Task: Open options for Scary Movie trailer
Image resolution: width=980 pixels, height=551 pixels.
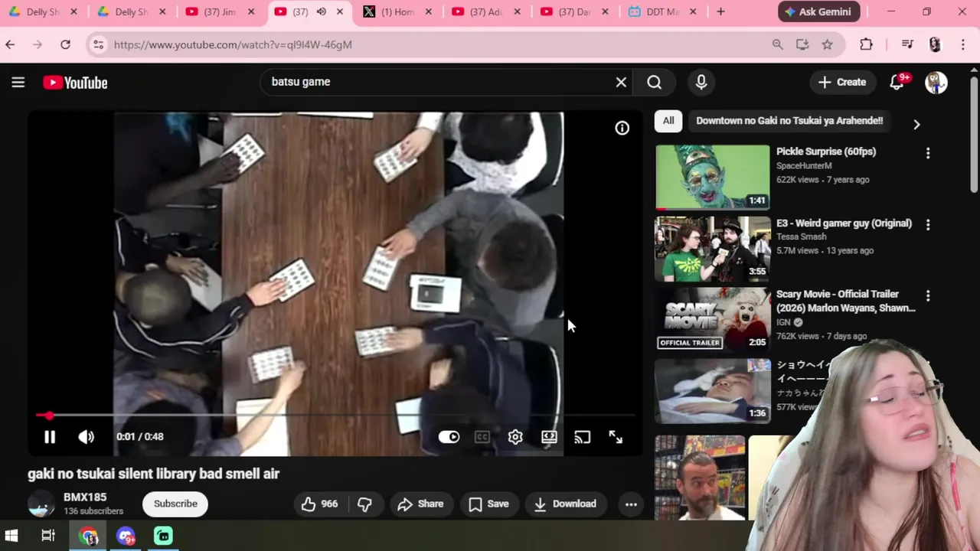Action: point(928,296)
